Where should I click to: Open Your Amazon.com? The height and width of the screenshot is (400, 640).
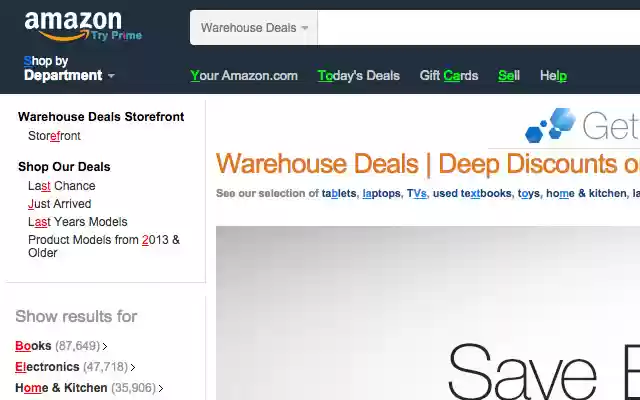[x=244, y=76]
